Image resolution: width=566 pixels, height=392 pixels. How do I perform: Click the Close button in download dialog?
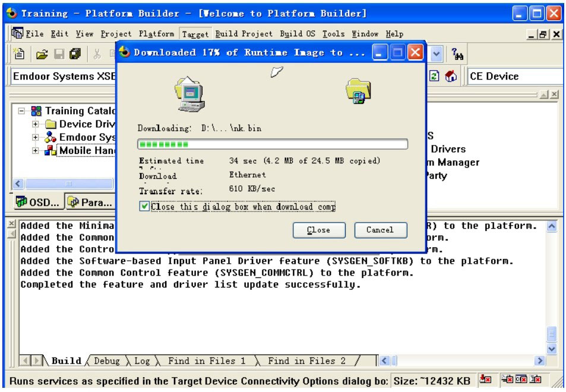(x=319, y=230)
